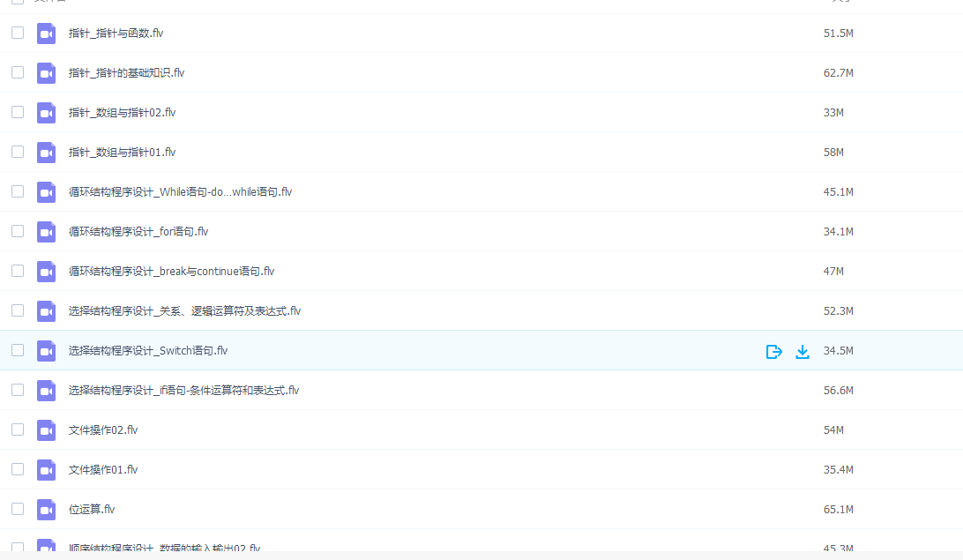The width and height of the screenshot is (963, 560).
Task: Click video icon for 文件操作01.flv
Action: [x=46, y=470]
